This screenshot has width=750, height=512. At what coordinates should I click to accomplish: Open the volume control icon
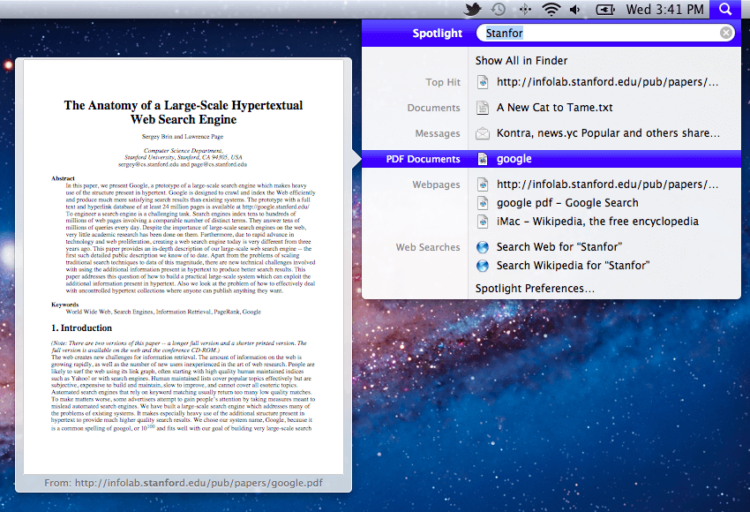[575, 9]
